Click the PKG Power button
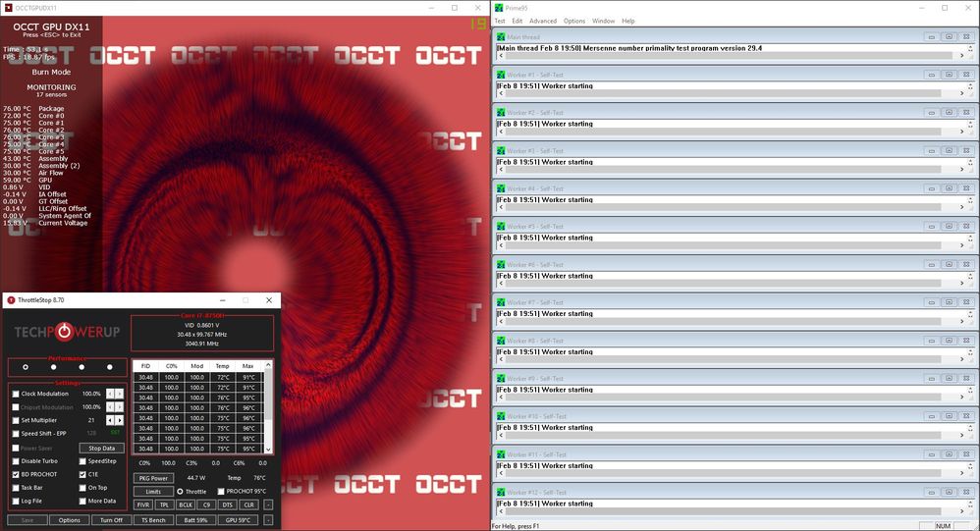Image resolution: width=980 pixels, height=531 pixels. [x=154, y=478]
